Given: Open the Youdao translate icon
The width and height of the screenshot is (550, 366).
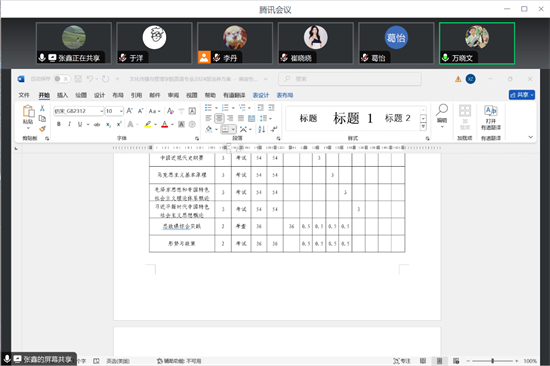Looking at the screenshot, I should [x=490, y=111].
